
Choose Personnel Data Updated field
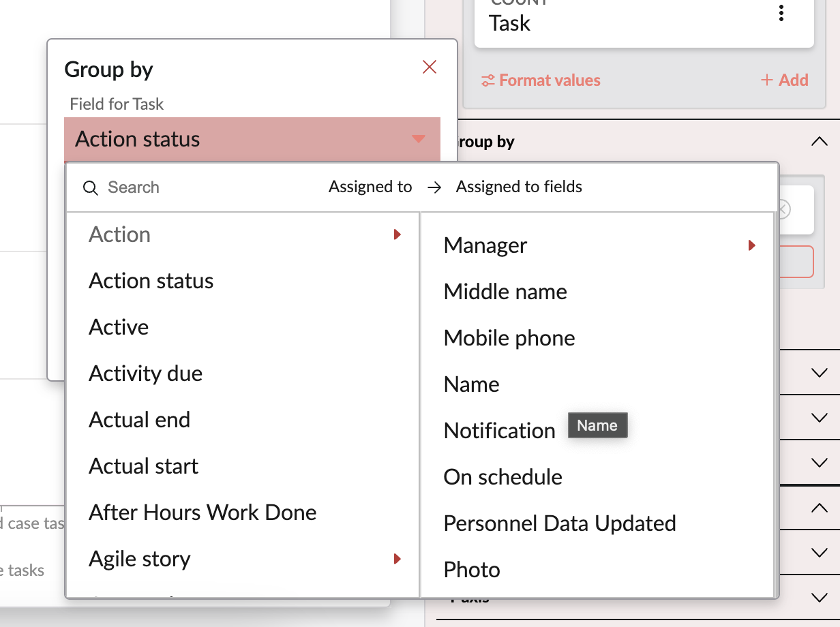tap(559, 523)
